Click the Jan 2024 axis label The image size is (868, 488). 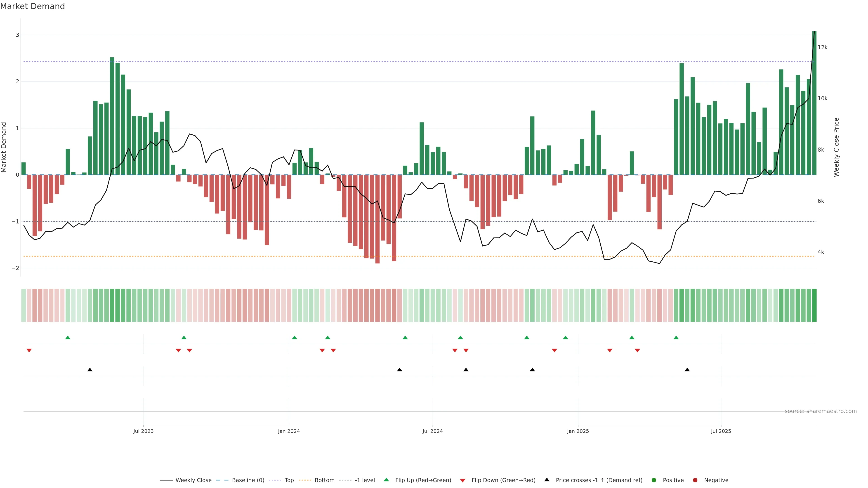(289, 432)
